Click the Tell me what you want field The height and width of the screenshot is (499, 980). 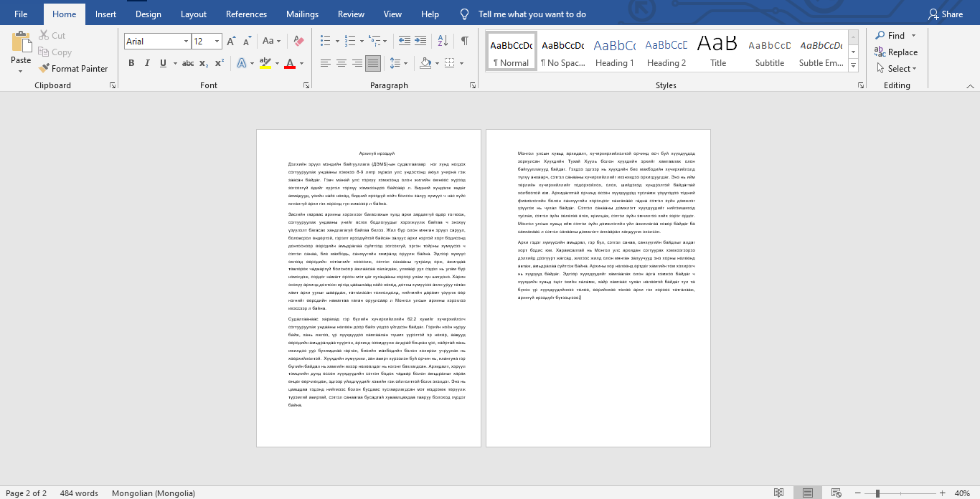point(532,14)
